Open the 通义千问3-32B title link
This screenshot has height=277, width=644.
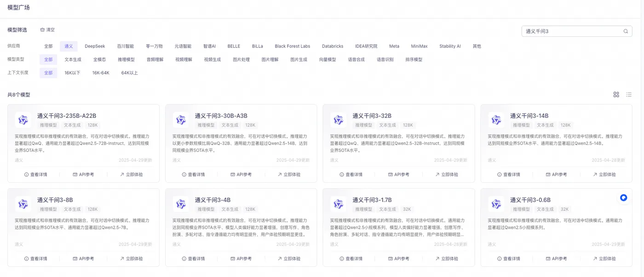(372, 116)
